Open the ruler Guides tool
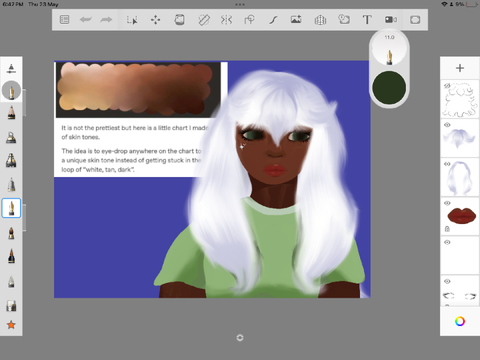Image resolution: width=480 pixels, height=360 pixels. 204,20
